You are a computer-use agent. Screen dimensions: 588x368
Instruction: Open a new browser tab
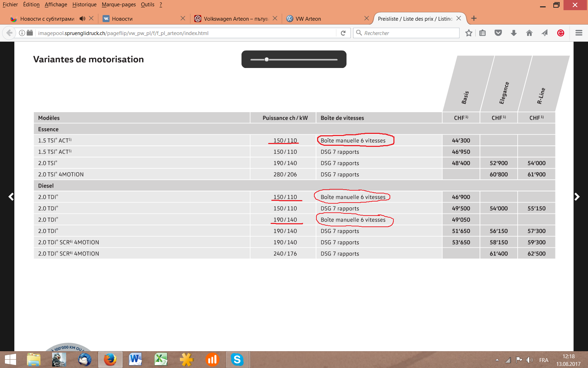pyautogui.click(x=474, y=19)
